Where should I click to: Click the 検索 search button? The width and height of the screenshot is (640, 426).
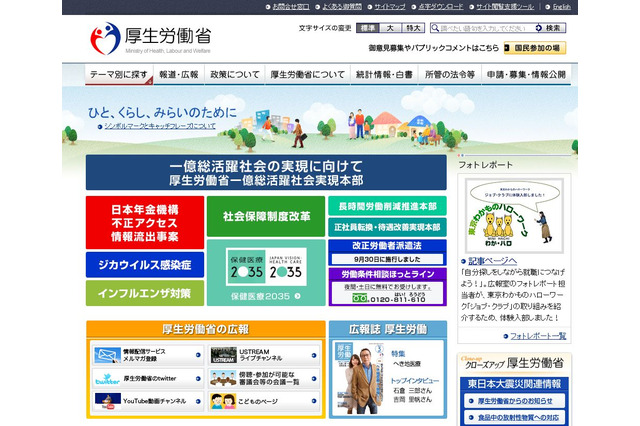tap(550, 28)
